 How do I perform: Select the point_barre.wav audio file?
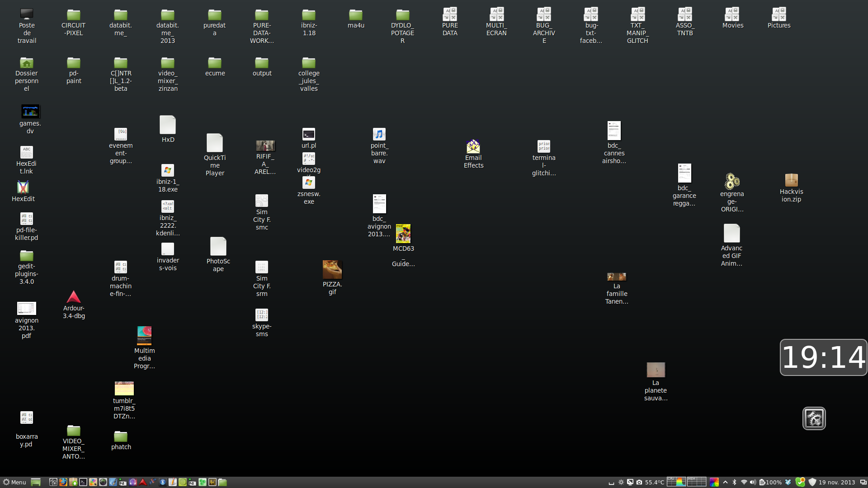[379, 134]
